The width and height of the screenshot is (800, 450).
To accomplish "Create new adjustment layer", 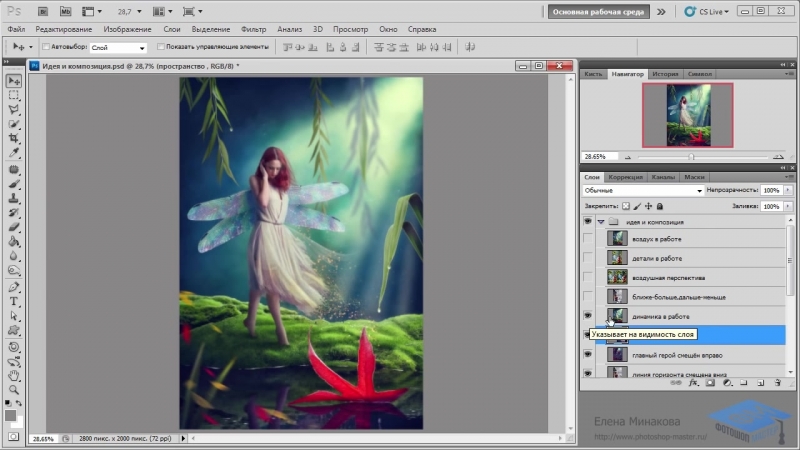I will point(728,383).
